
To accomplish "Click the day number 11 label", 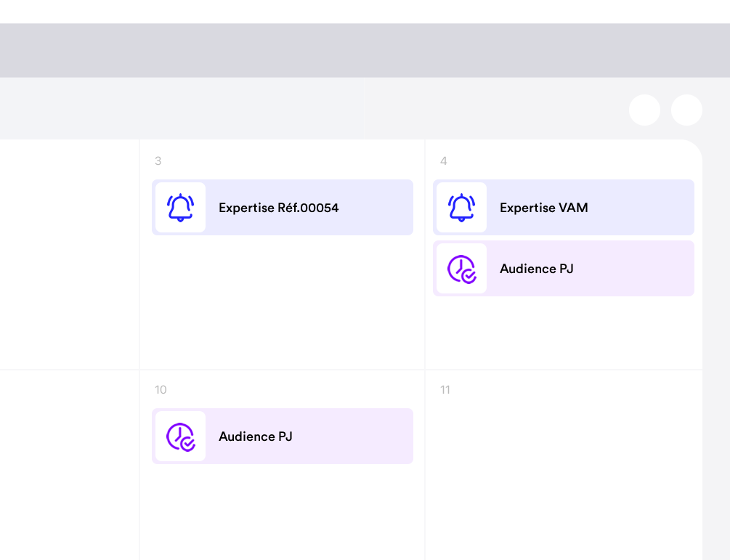I will (x=445, y=390).
